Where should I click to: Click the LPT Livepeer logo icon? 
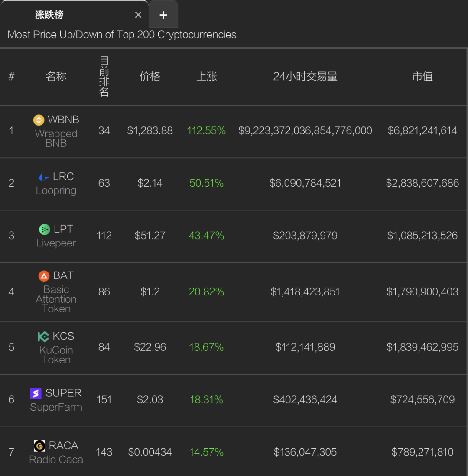tap(45, 229)
